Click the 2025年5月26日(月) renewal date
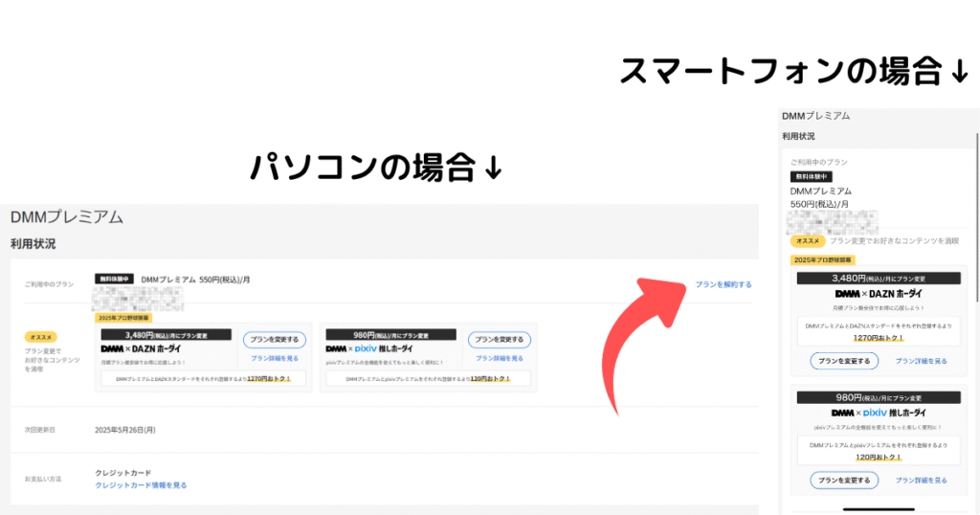Screen dimensions: 980x515 pyautogui.click(x=125, y=430)
